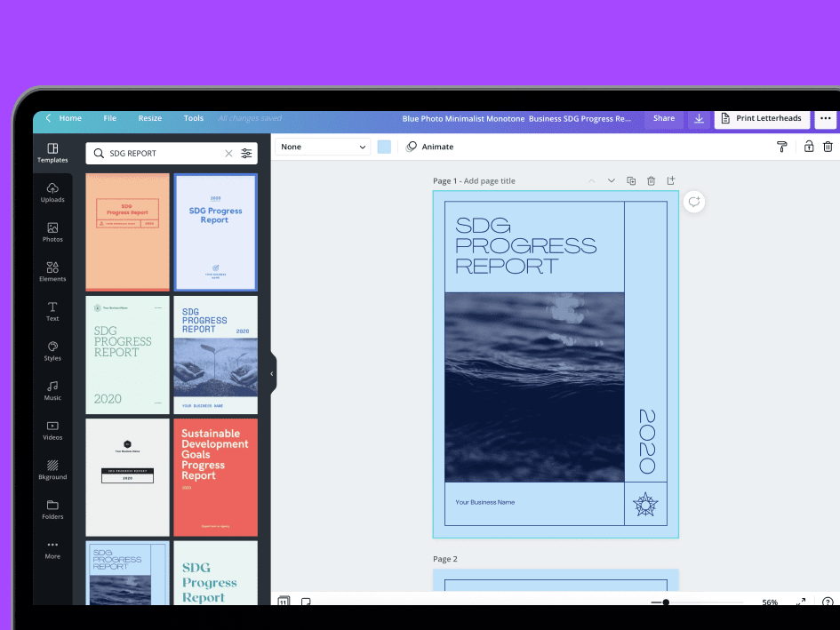The width and height of the screenshot is (840, 630).
Task: Open the Text panel
Action: pyautogui.click(x=52, y=311)
